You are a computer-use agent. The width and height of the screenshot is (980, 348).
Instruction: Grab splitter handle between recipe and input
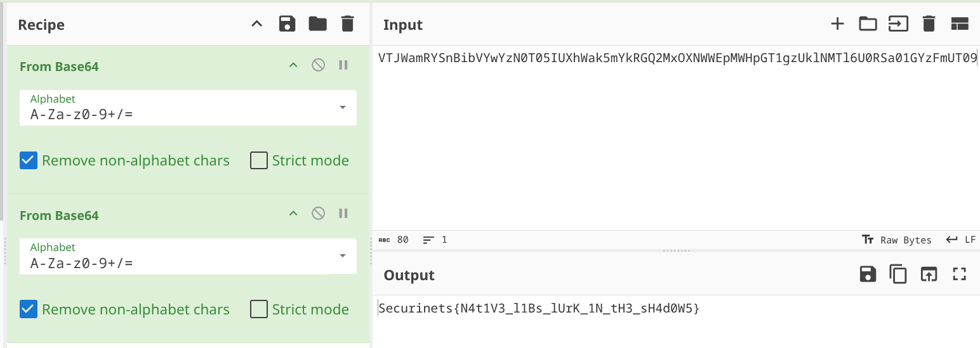point(371,250)
